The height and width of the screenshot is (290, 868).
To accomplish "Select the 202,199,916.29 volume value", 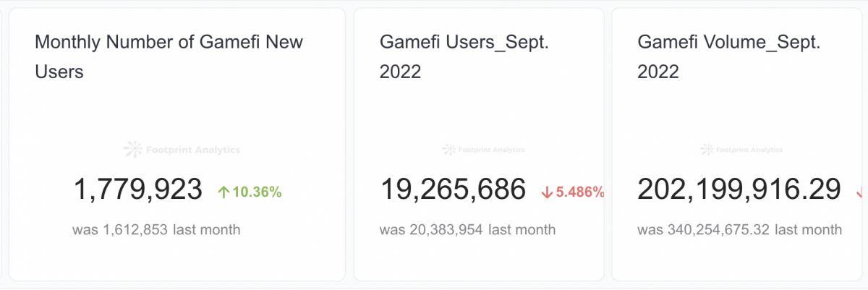I will [x=739, y=189].
